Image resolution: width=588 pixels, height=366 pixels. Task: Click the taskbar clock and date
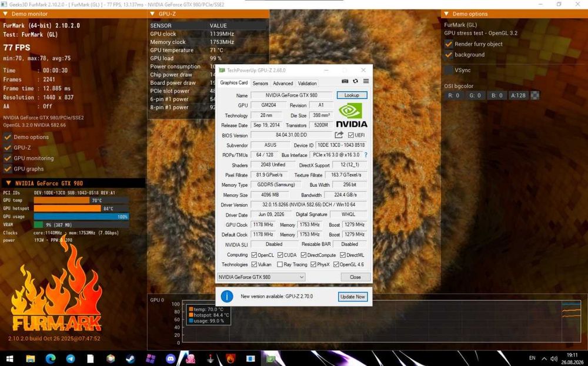coord(572,359)
